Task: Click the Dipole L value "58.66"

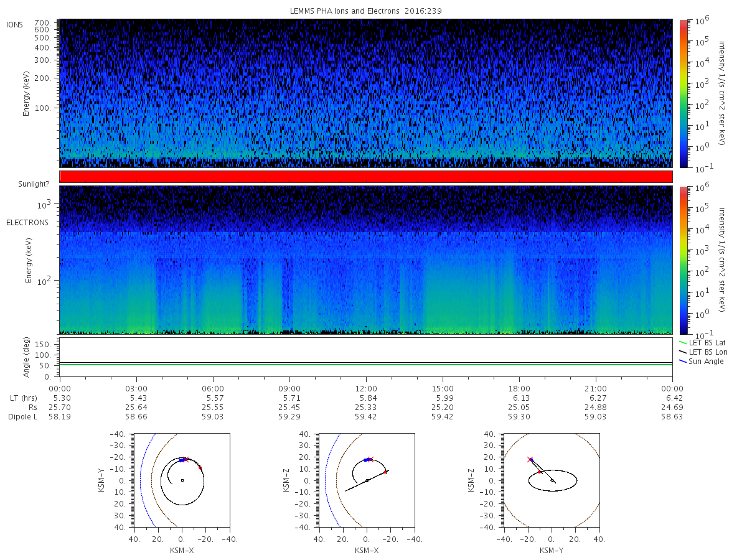Action: 136,417
